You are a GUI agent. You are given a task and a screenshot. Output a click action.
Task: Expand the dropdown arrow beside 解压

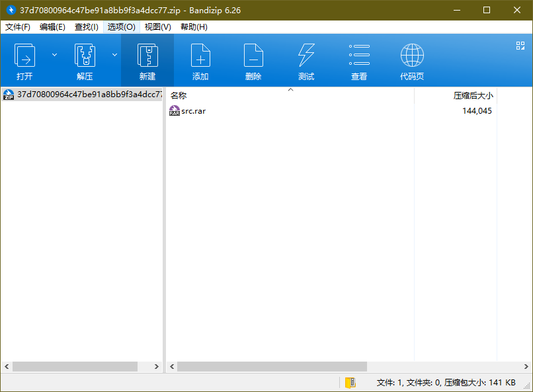coord(115,55)
